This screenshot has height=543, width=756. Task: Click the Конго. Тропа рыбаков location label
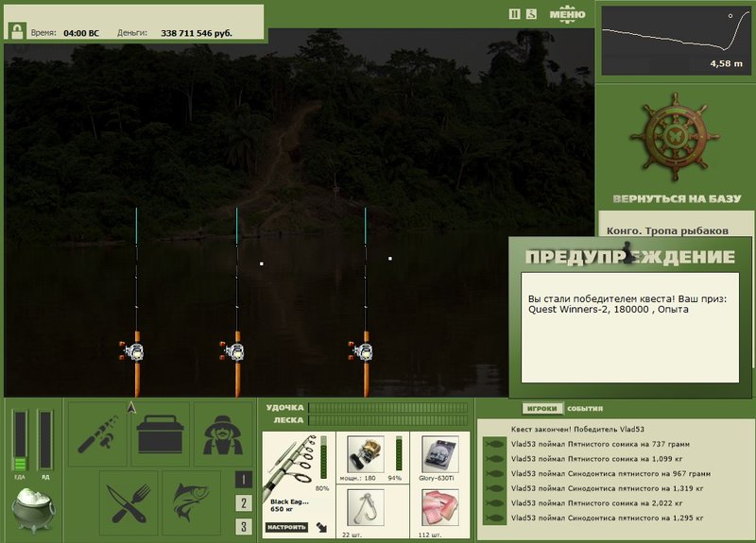(667, 230)
